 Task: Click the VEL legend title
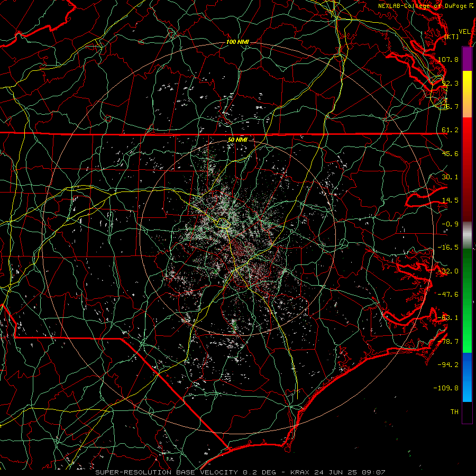click(x=464, y=32)
